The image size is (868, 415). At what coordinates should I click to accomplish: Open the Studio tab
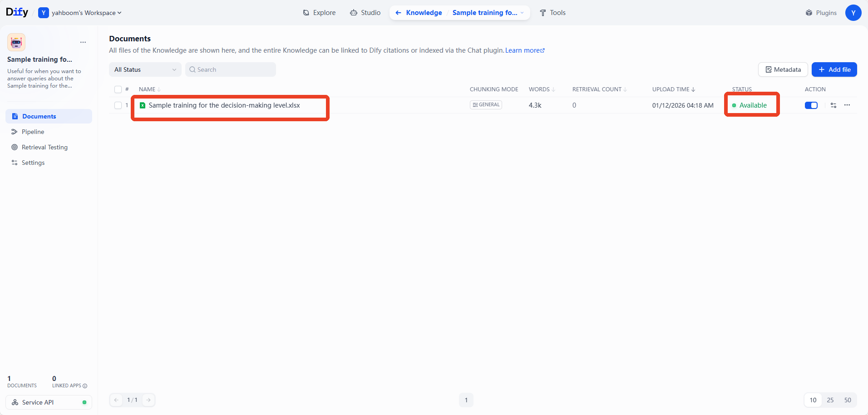coord(365,13)
